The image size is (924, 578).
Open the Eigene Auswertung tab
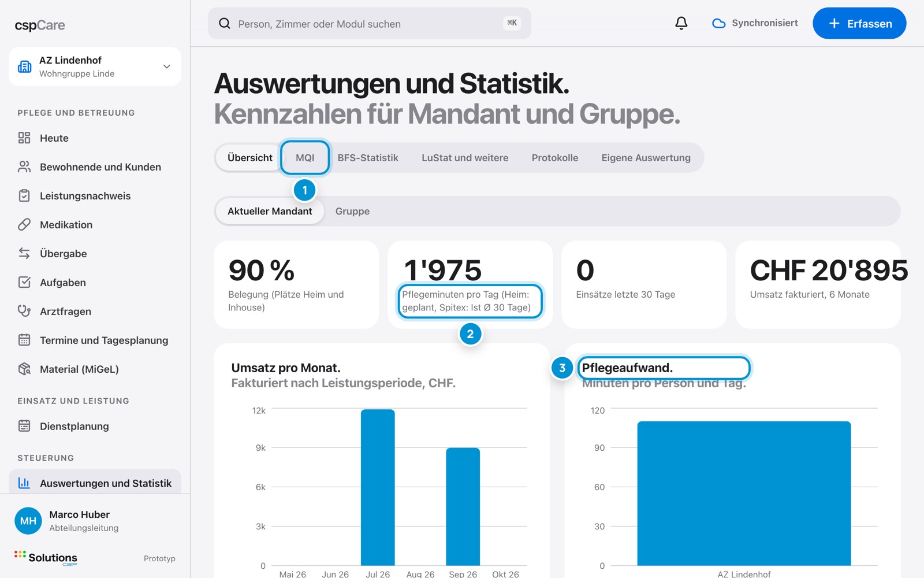(x=646, y=158)
